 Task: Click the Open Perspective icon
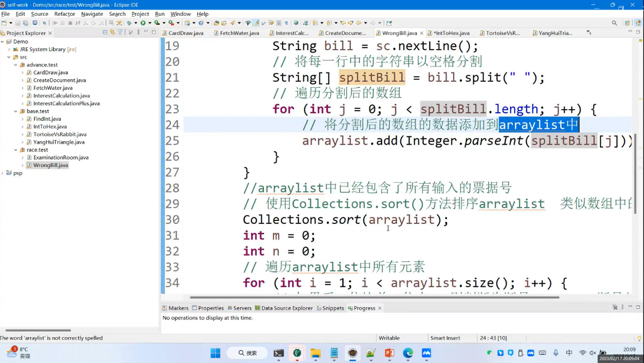627,23
